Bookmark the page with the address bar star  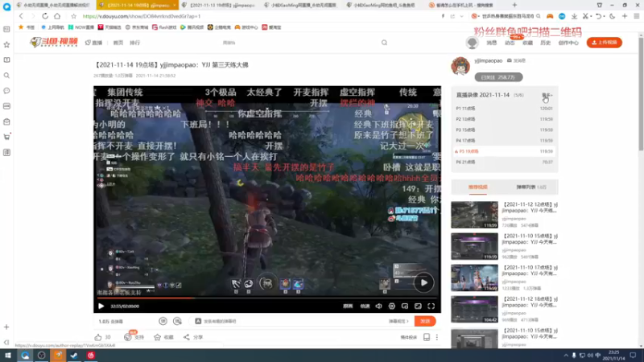click(73, 16)
